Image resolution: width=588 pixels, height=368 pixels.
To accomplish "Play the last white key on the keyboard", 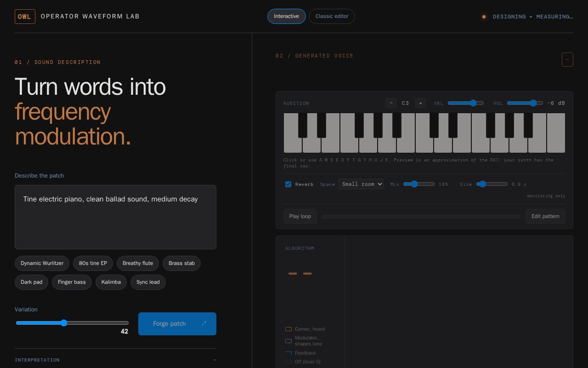I will coord(556,133).
